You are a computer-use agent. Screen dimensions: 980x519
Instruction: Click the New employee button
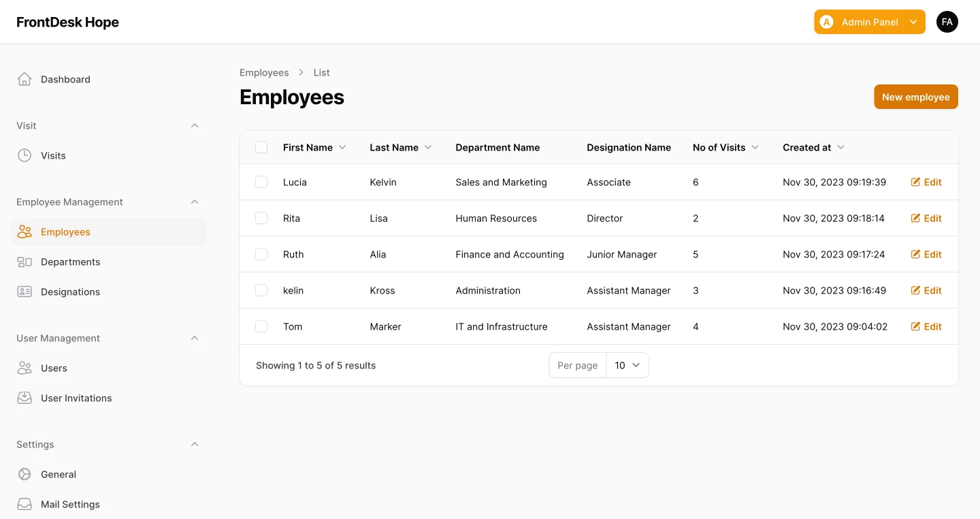[x=916, y=97]
